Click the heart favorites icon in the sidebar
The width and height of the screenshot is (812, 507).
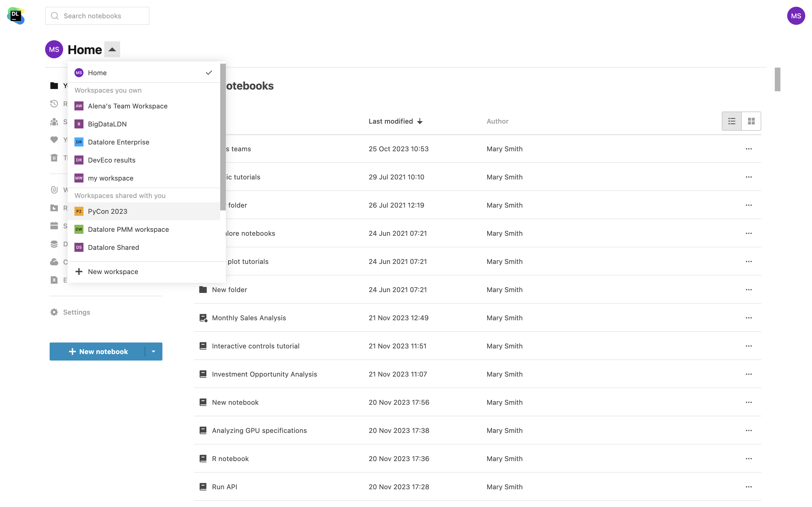point(54,139)
